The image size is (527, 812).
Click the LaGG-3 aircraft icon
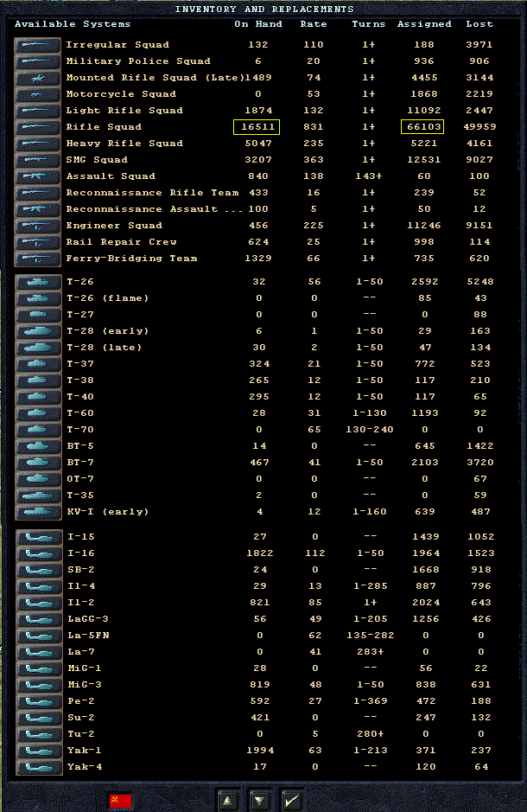point(39,619)
